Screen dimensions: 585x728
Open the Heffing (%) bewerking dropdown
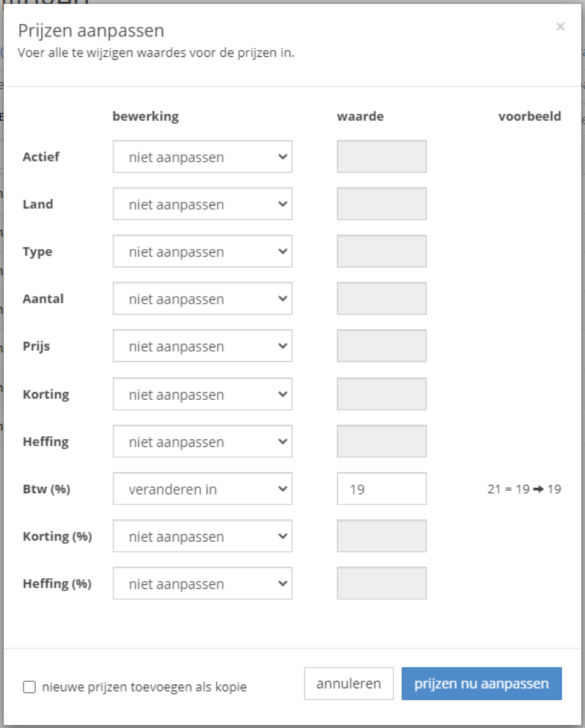[203, 584]
